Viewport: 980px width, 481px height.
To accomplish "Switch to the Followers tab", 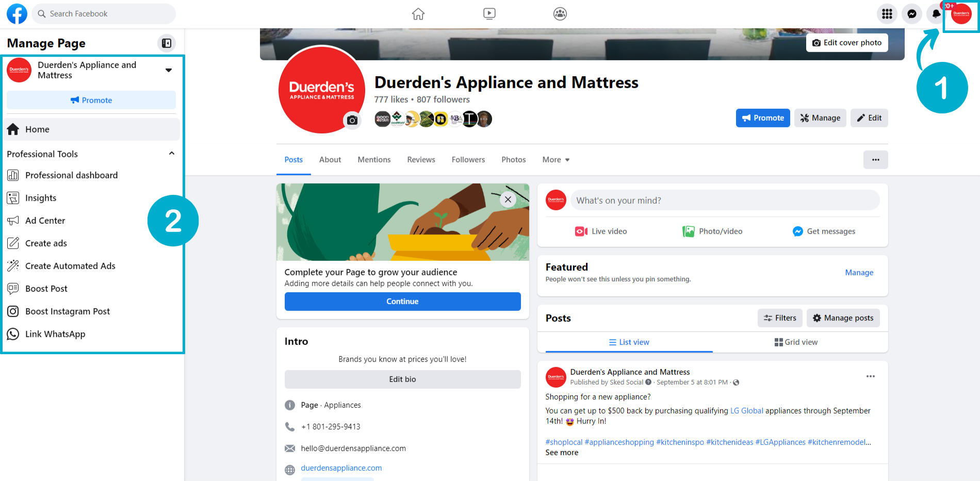I will coord(468,160).
